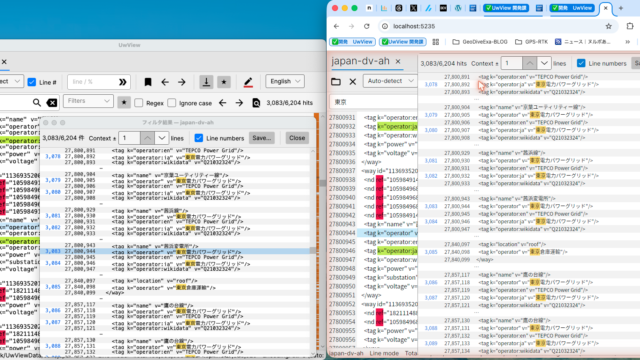Toggle Line numbers checkbox in web filter panel
This screenshot has width=640, height=360.
(x=581, y=63)
